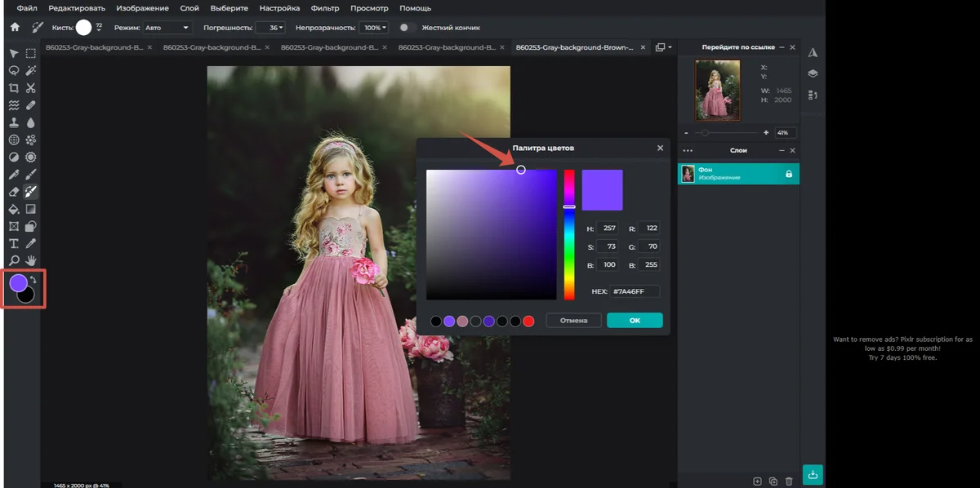Click the OK button in color palette
This screenshot has height=488, width=980.
[x=635, y=321]
